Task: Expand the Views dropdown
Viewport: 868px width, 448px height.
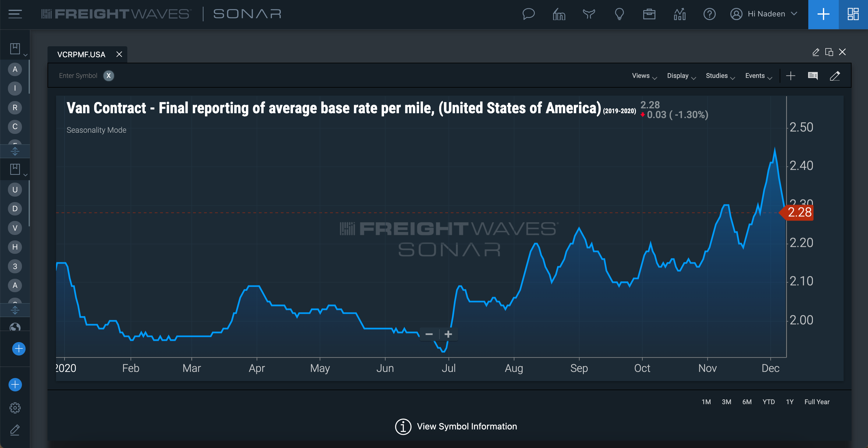Action: pyautogui.click(x=644, y=76)
